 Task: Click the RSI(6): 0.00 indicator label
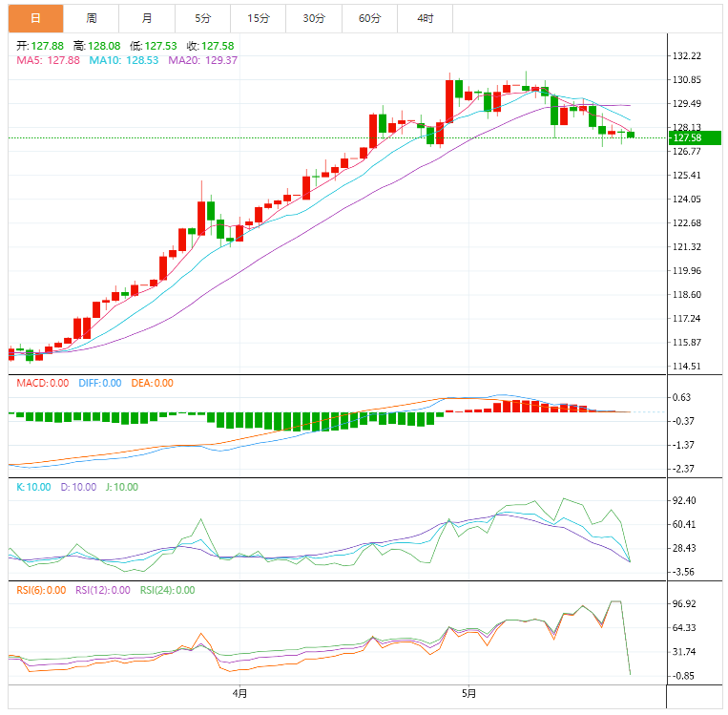pyautogui.click(x=42, y=590)
